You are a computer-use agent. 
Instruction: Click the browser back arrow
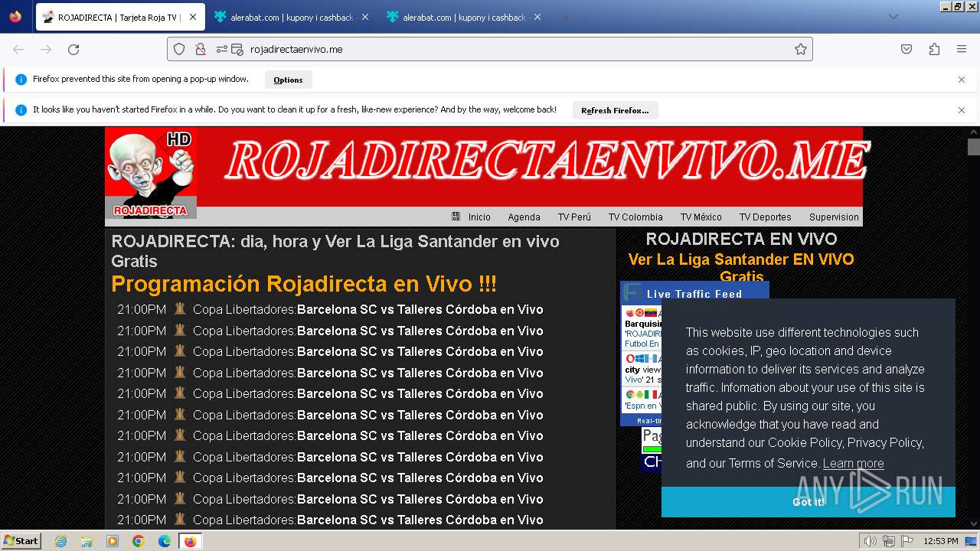(18, 49)
